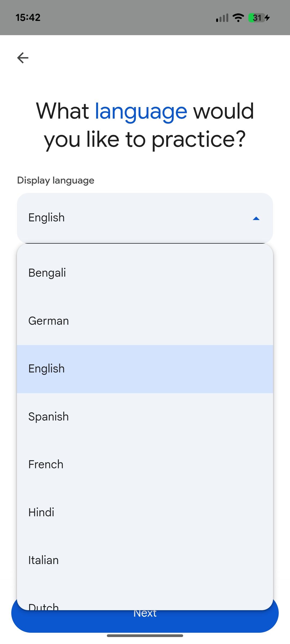The height and width of the screenshot is (644, 290).
Task: Tap the cellular signal strength icon
Action: [x=222, y=18]
